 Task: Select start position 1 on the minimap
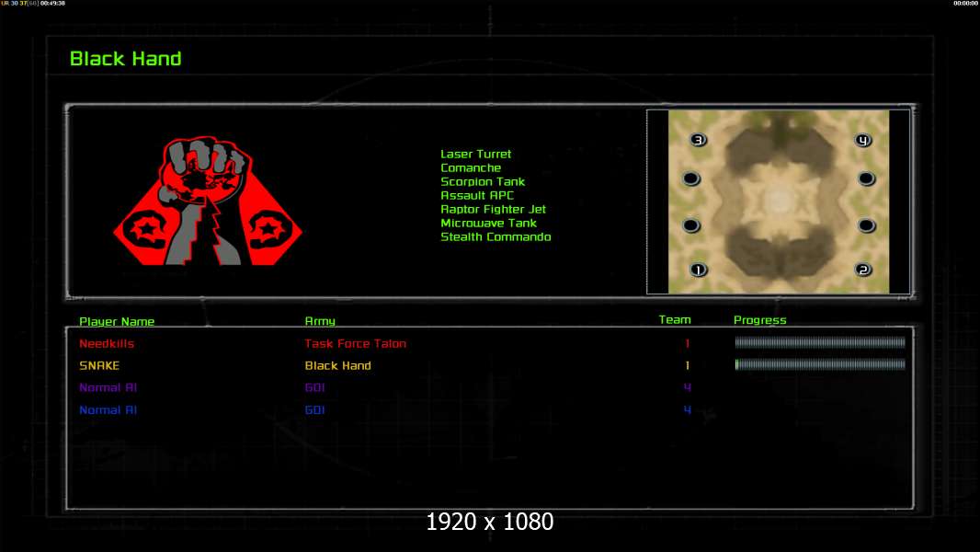click(698, 270)
